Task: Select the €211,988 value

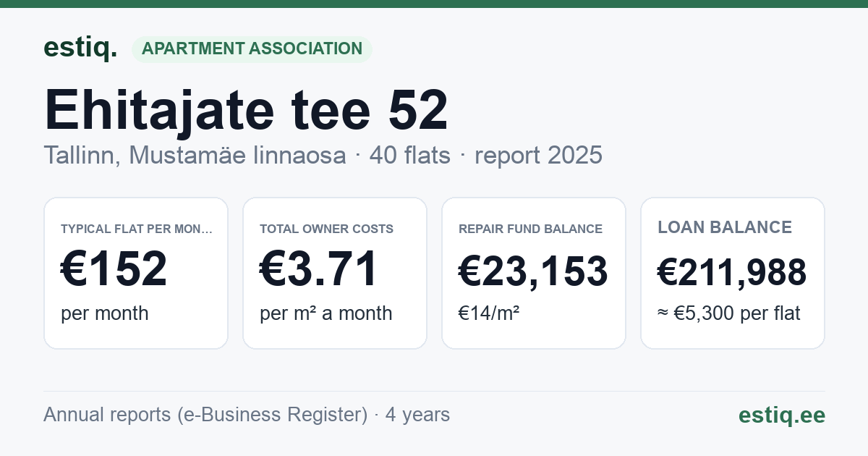Action: [x=732, y=272]
